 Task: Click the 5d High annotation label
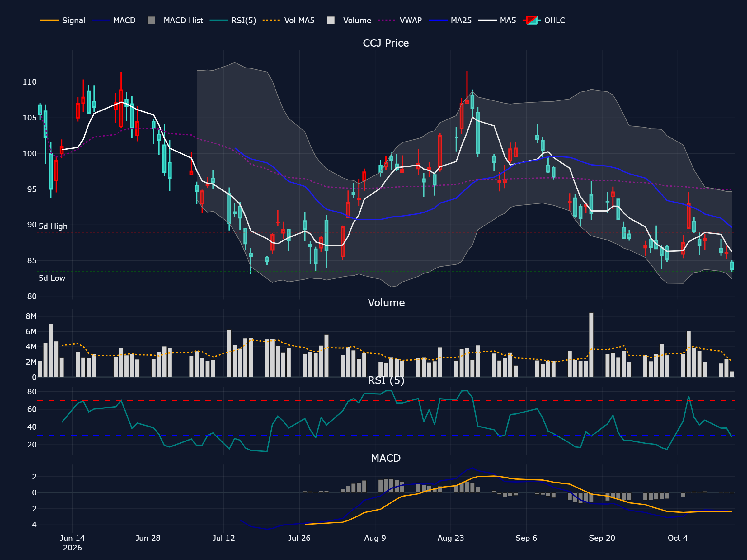(53, 226)
